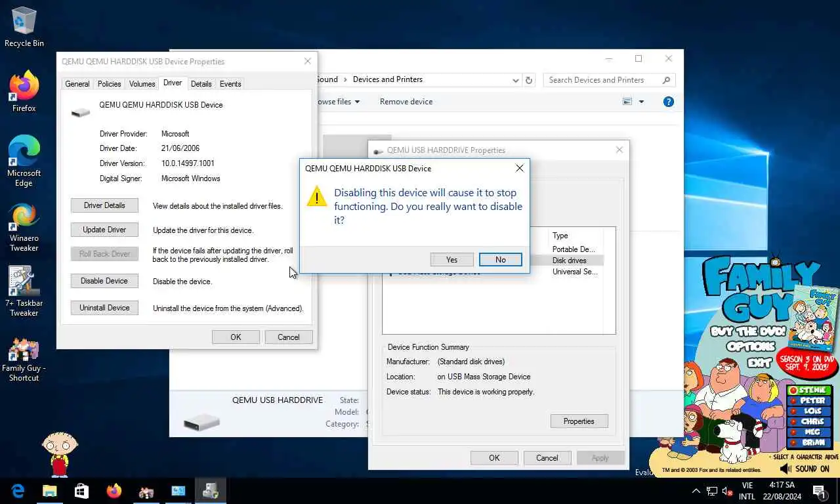Click the warning triangle icon in dialog
Image resolution: width=840 pixels, height=504 pixels.
tap(316, 196)
